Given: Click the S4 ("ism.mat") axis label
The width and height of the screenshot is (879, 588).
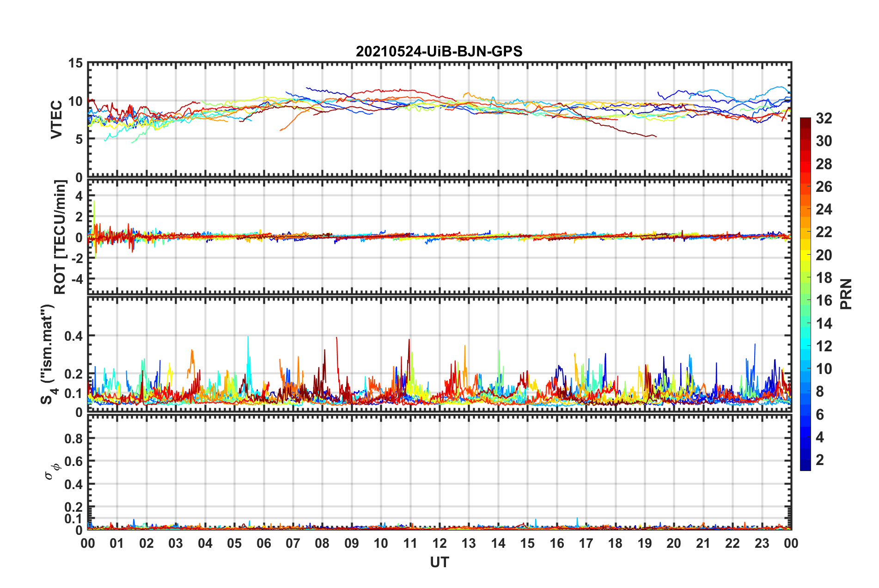Looking at the screenshot, I should pos(48,354).
